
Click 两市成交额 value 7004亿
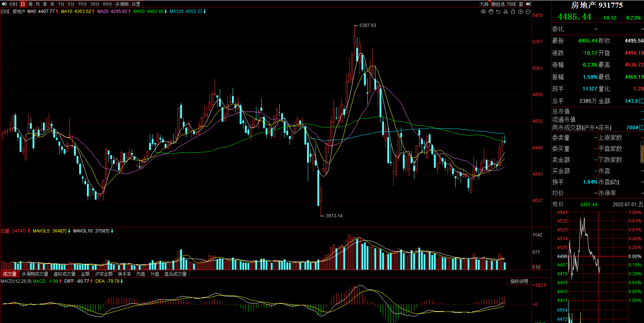tap(635, 127)
